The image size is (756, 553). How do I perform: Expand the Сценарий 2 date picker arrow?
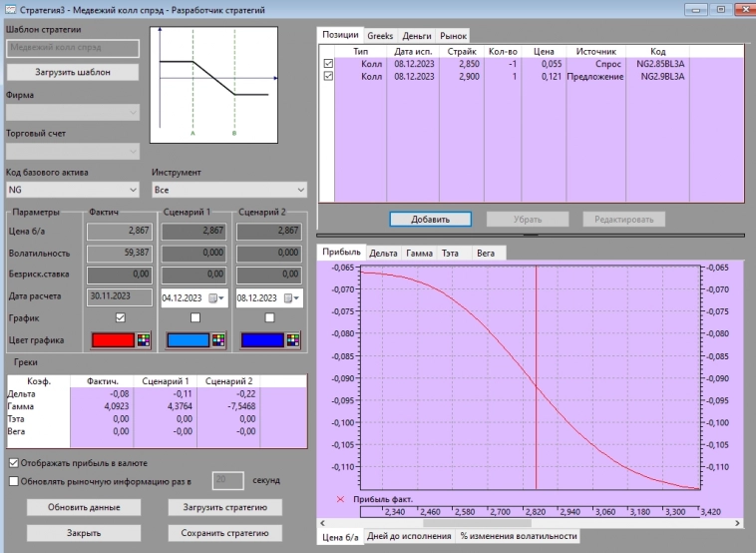[297, 296]
